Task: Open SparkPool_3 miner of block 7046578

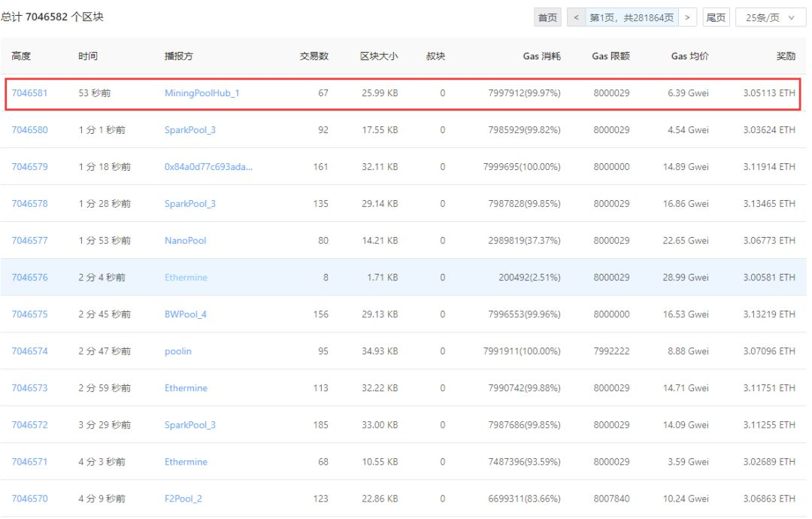Action: point(190,204)
